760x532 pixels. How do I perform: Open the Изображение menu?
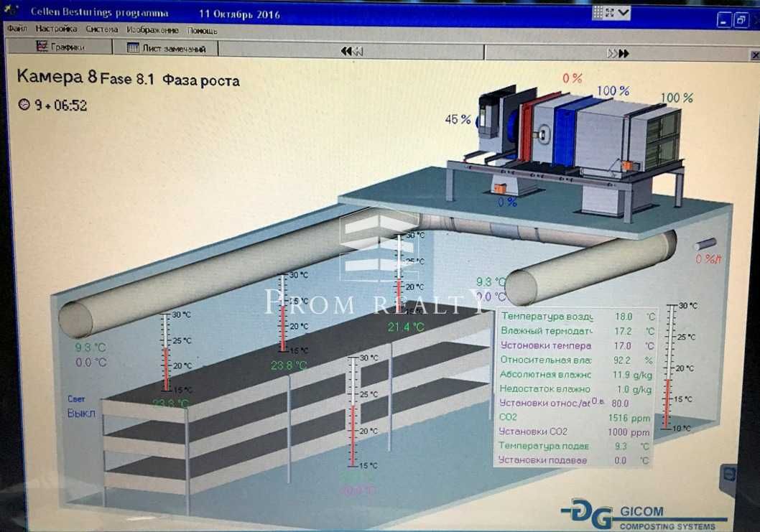point(152,30)
